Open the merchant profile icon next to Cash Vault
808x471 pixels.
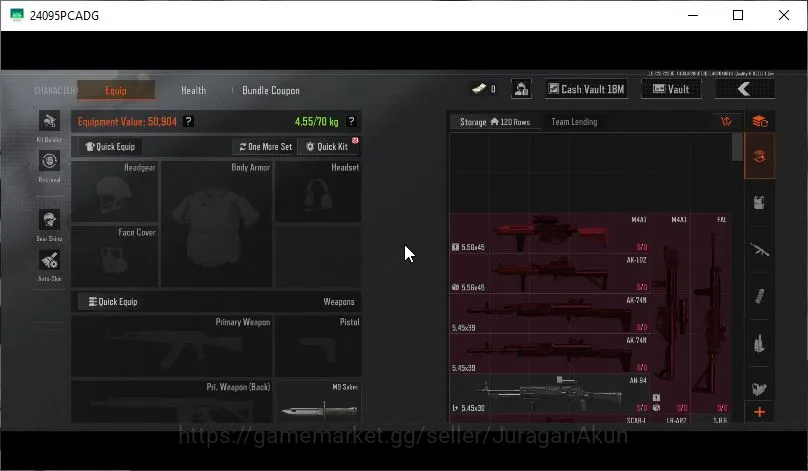(x=521, y=89)
